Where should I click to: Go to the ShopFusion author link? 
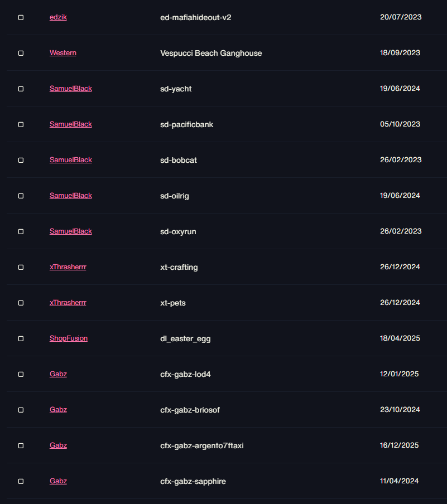click(x=69, y=338)
